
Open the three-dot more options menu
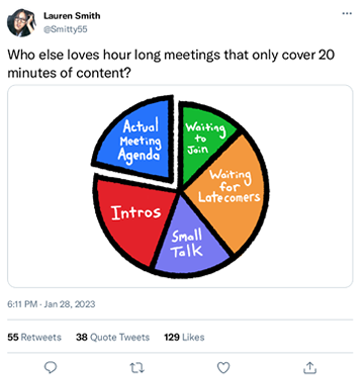pyautogui.click(x=347, y=13)
